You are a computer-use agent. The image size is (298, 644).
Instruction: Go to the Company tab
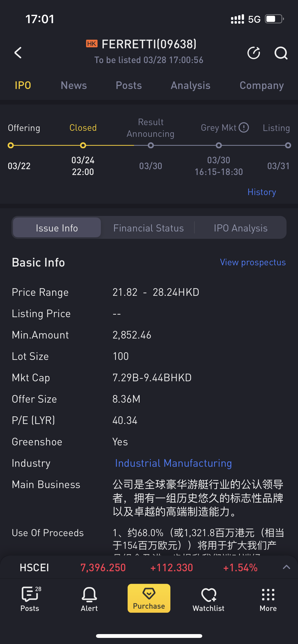coord(262,85)
